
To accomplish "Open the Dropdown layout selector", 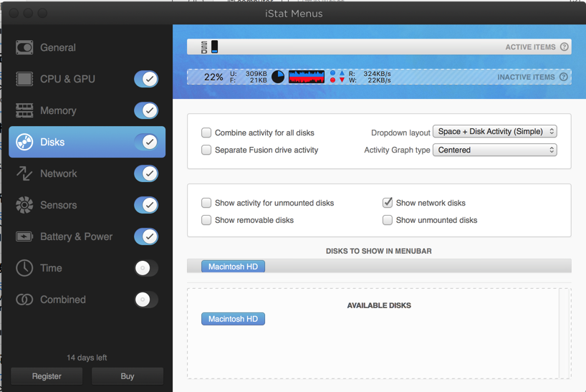I will [495, 131].
